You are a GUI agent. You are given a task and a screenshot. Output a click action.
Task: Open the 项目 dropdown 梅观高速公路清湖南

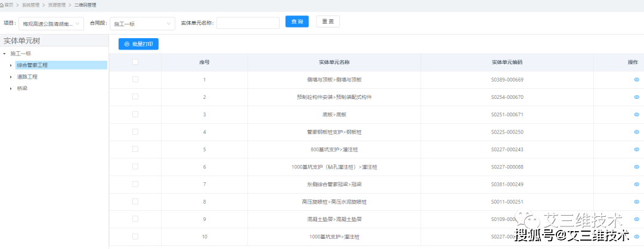click(x=51, y=24)
